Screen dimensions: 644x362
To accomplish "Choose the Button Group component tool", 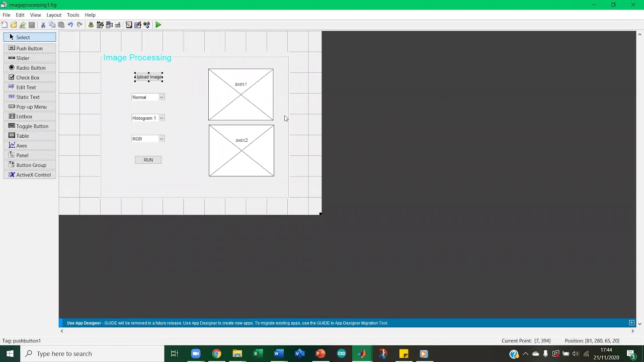I will click(30, 165).
